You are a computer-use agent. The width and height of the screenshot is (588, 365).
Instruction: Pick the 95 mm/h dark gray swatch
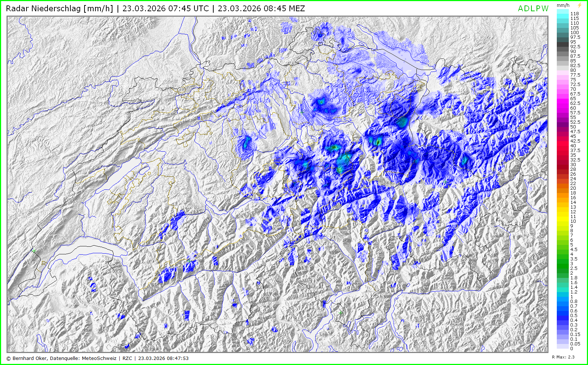pyautogui.click(x=563, y=42)
